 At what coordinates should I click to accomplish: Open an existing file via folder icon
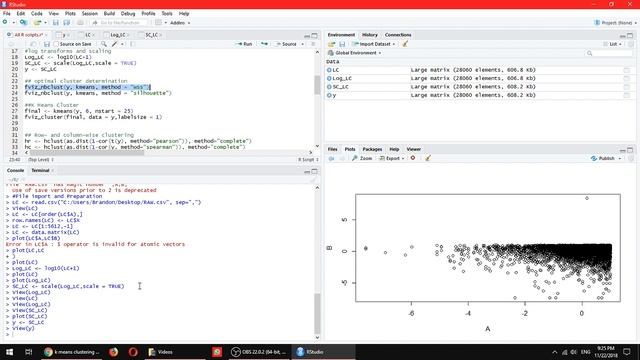[38, 23]
